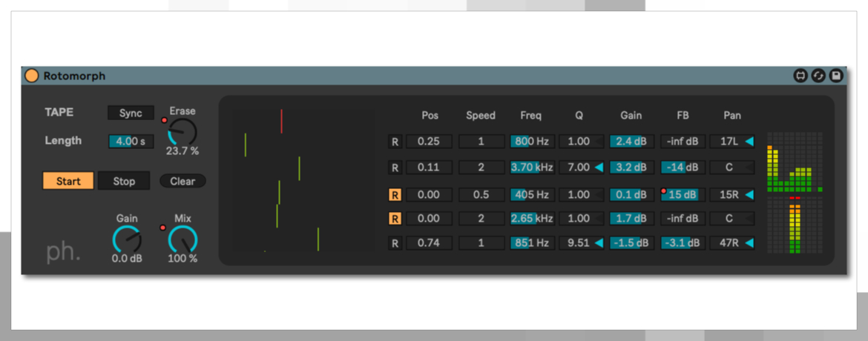Clear the tape buffer
This screenshot has width=868, height=341.
coord(183,181)
